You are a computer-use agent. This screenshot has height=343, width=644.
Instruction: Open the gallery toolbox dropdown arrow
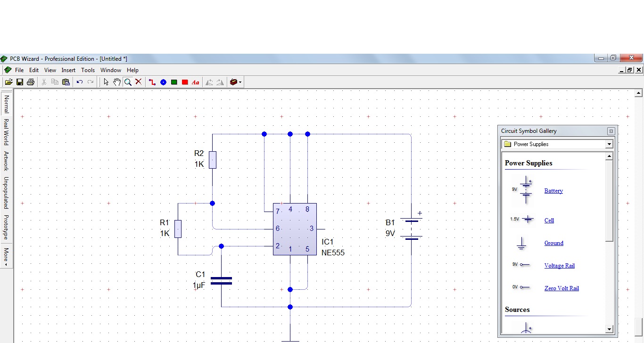(x=240, y=82)
